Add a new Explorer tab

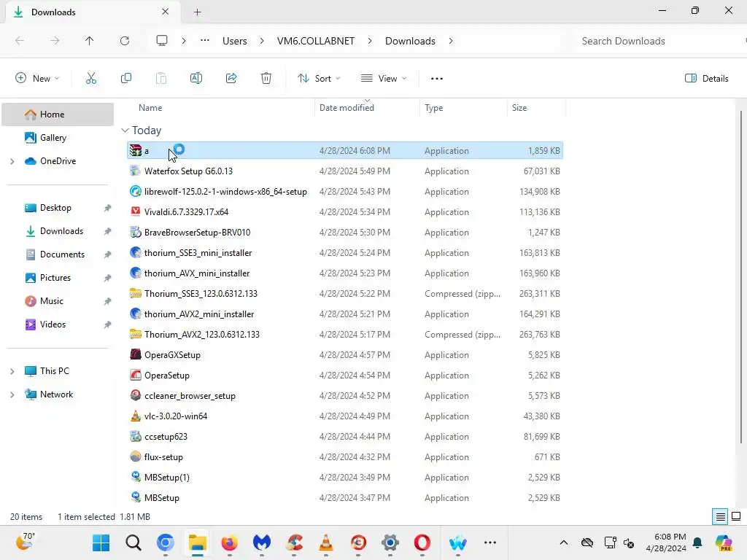pyautogui.click(x=197, y=12)
